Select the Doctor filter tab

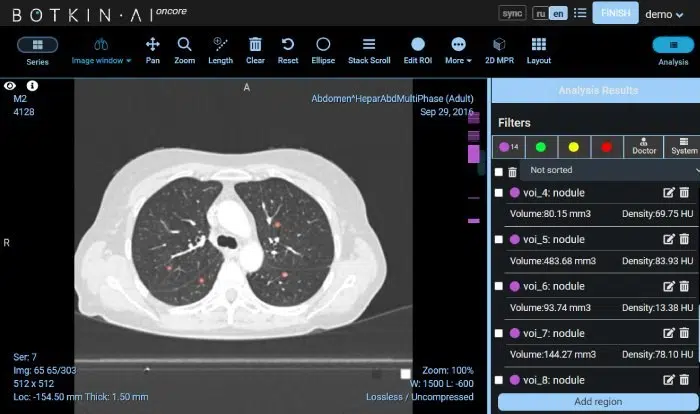click(x=644, y=147)
